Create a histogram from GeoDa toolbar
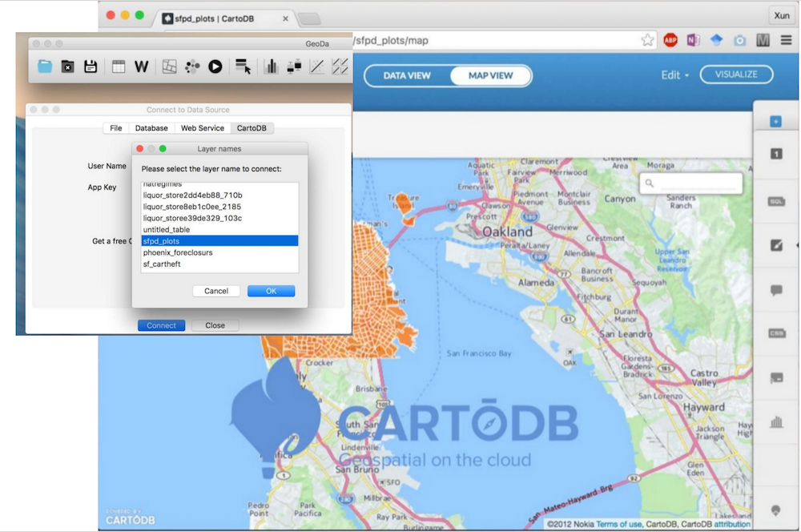Image resolution: width=801 pixels, height=532 pixels. click(x=271, y=66)
